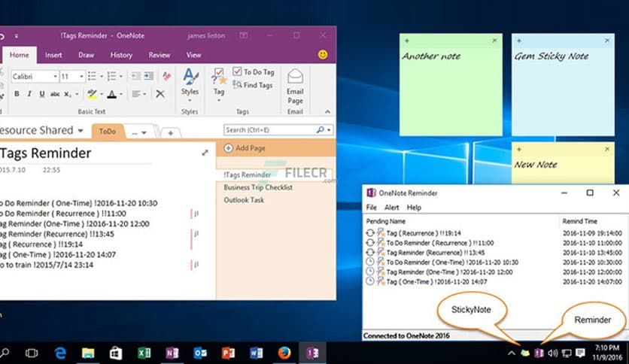
Task: Click the OneNote Reminder tray icon
Action: click(539, 353)
